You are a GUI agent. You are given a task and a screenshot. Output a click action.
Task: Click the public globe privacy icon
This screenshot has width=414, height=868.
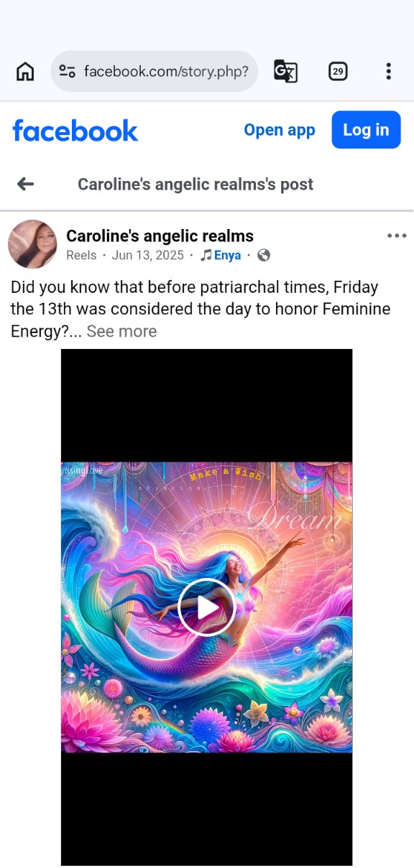click(x=264, y=255)
